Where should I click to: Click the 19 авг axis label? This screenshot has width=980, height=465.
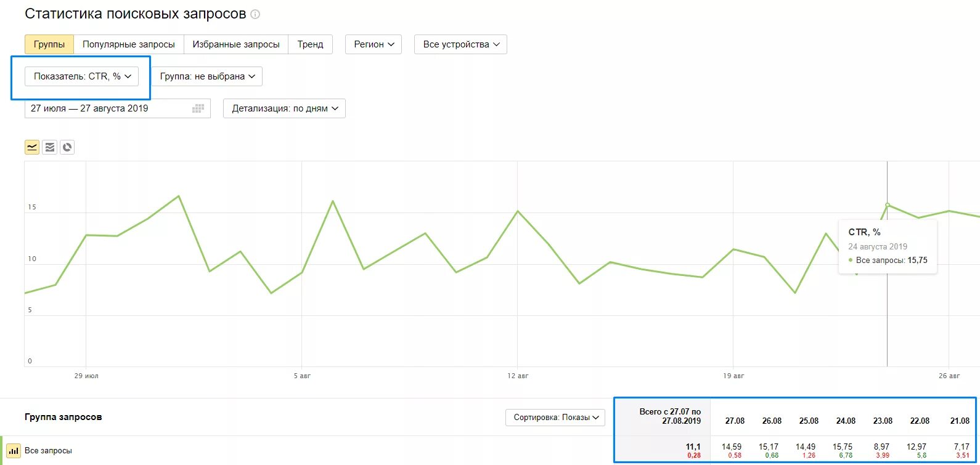(x=733, y=376)
